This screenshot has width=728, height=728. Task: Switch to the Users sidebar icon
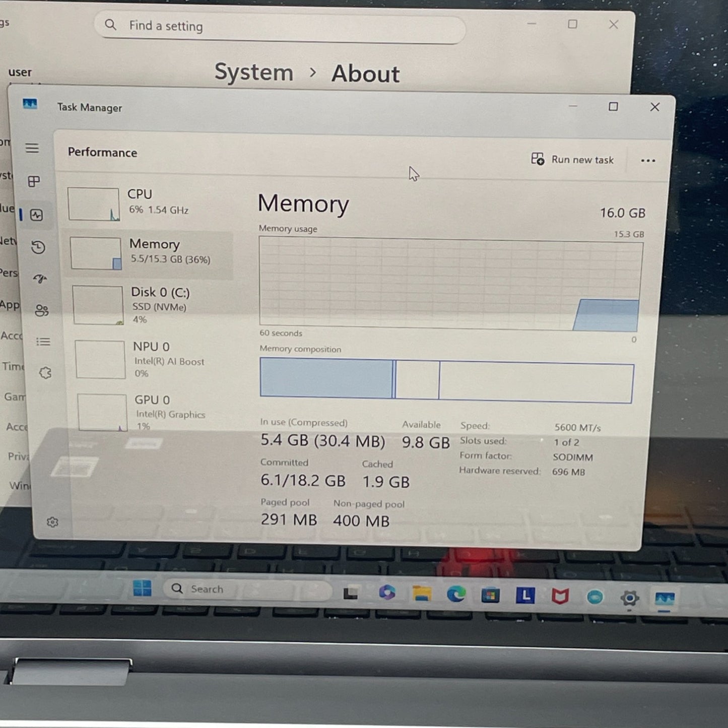click(42, 310)
